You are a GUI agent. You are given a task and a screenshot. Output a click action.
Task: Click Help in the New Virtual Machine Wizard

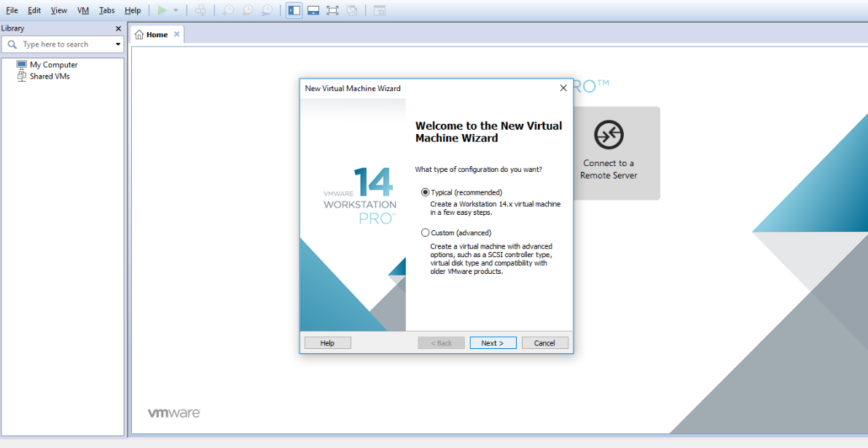327,342
